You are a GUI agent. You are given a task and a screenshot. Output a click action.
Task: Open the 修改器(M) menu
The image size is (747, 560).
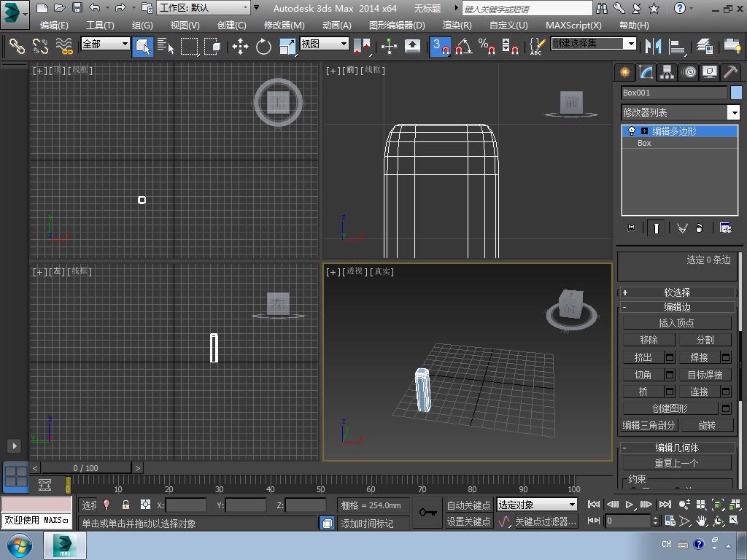tap(284, 25)
